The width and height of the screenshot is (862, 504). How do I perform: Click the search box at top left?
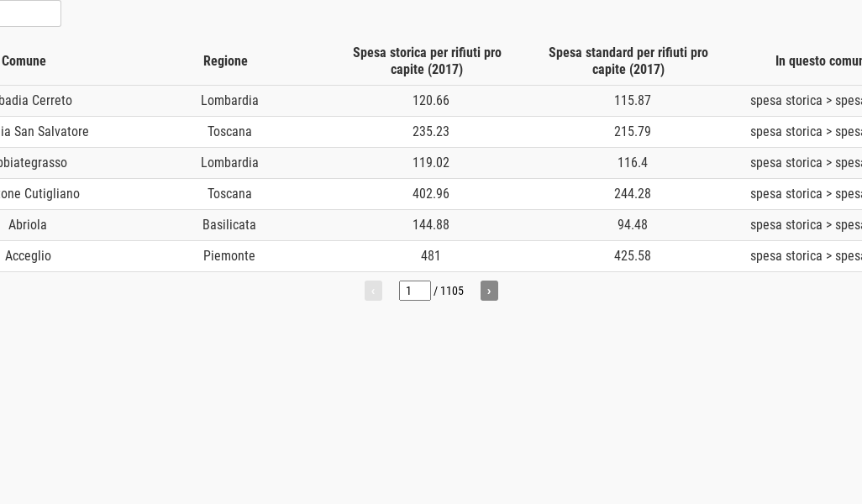pos(29,13)
